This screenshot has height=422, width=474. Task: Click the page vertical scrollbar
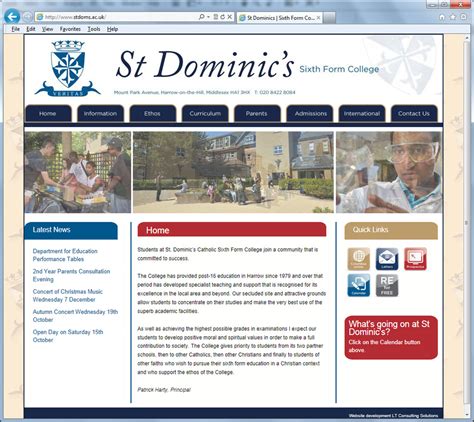(x=467, y=223)
